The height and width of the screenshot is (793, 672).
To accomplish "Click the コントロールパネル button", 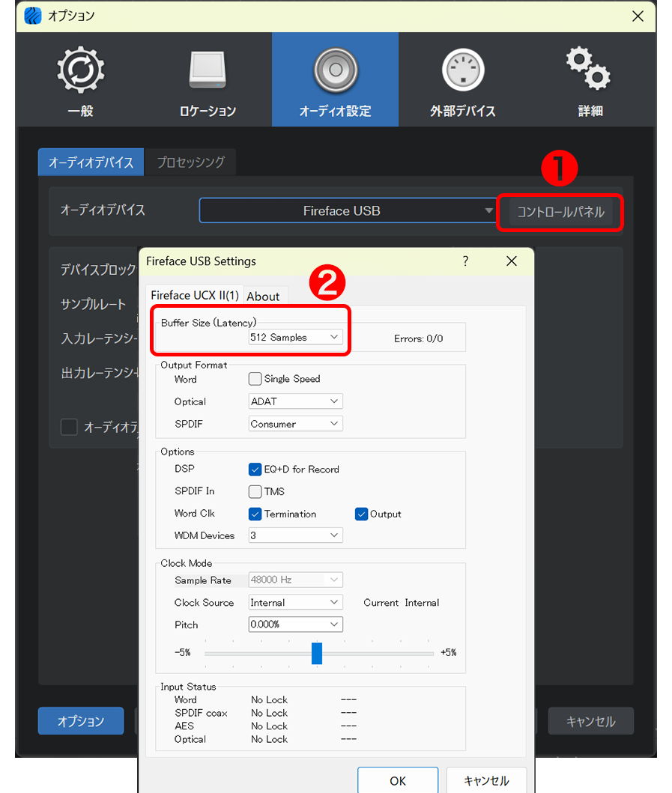I will pos(560,212).
